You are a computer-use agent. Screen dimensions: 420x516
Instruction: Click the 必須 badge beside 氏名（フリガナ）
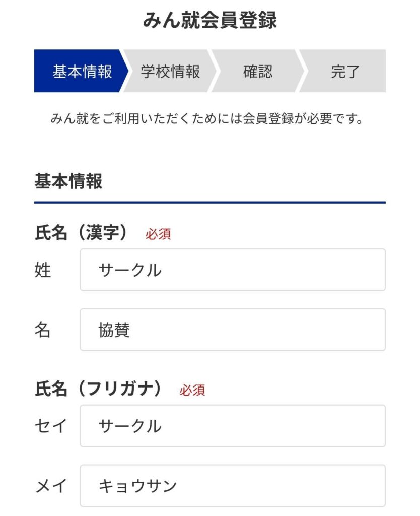coord(192,390)
